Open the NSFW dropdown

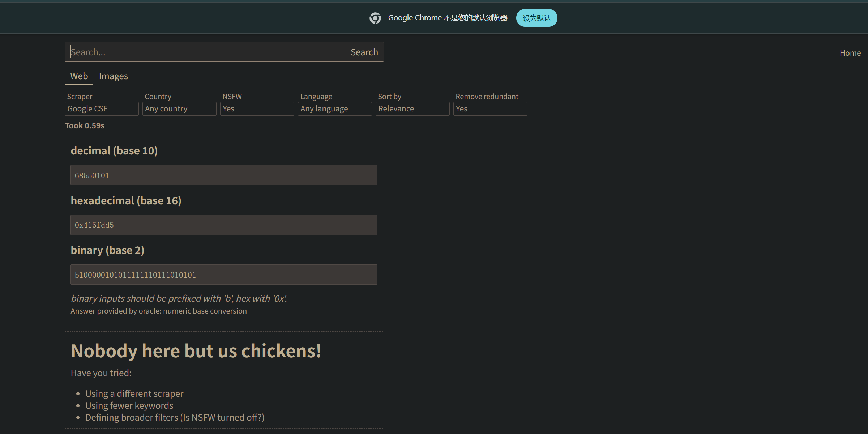coord(257,109)
